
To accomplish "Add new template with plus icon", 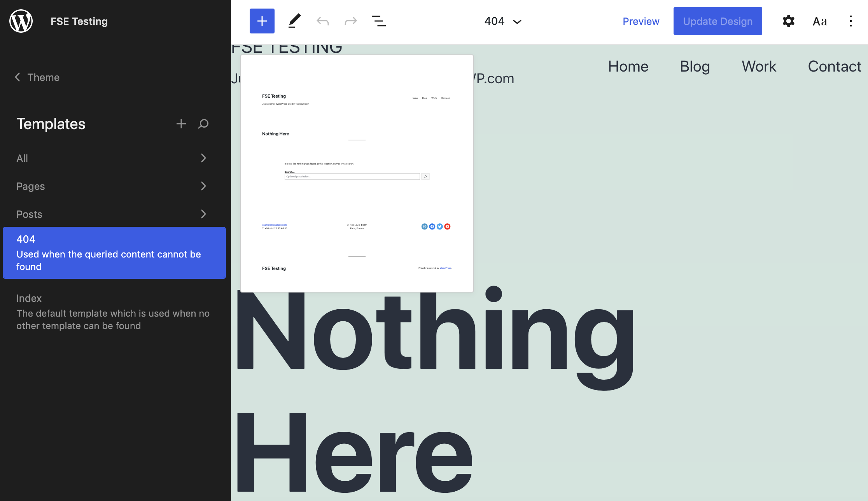I will coord(181,124).
